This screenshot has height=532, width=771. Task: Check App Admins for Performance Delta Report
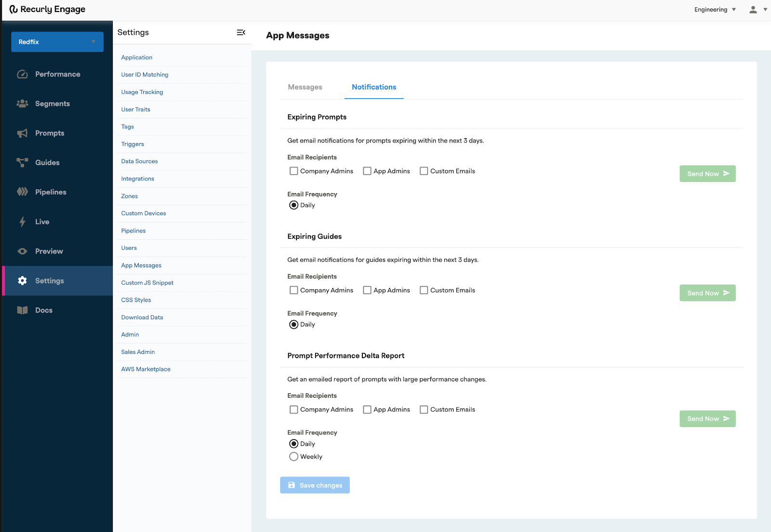click(367, 410)
